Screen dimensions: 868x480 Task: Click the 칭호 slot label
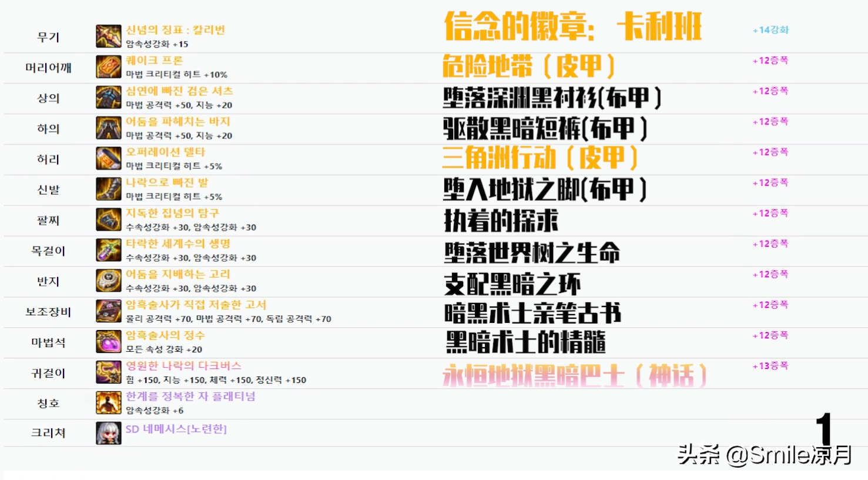point(48,404)
